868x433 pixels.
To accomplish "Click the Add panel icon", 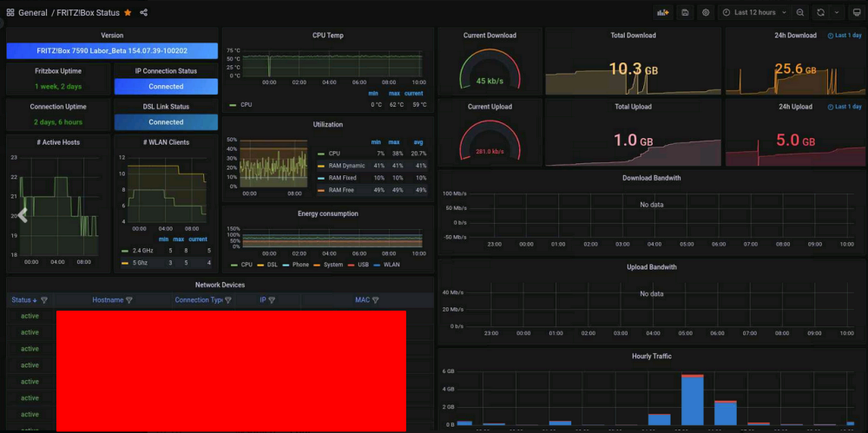I will click(x=662, y=12).
